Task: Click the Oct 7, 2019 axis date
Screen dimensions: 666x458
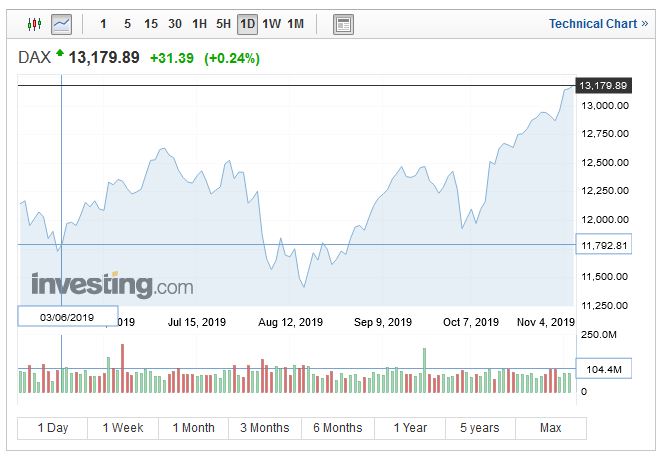Action: coord(471,322)
